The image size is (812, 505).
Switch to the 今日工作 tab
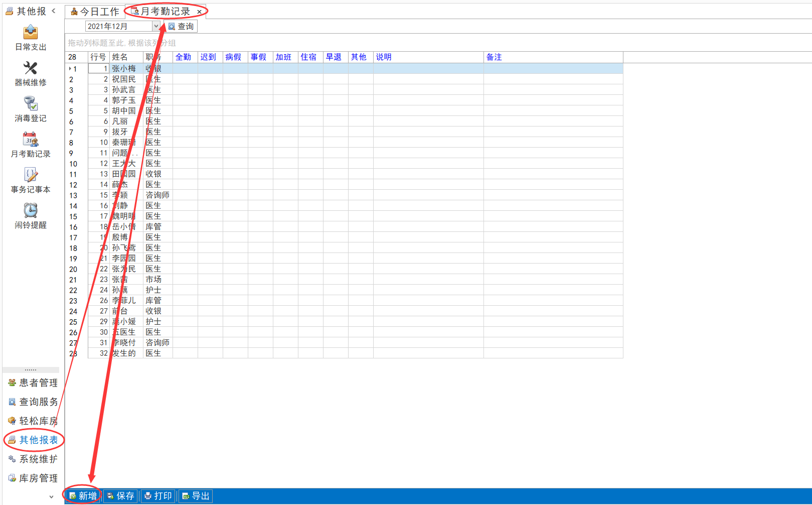95,12
